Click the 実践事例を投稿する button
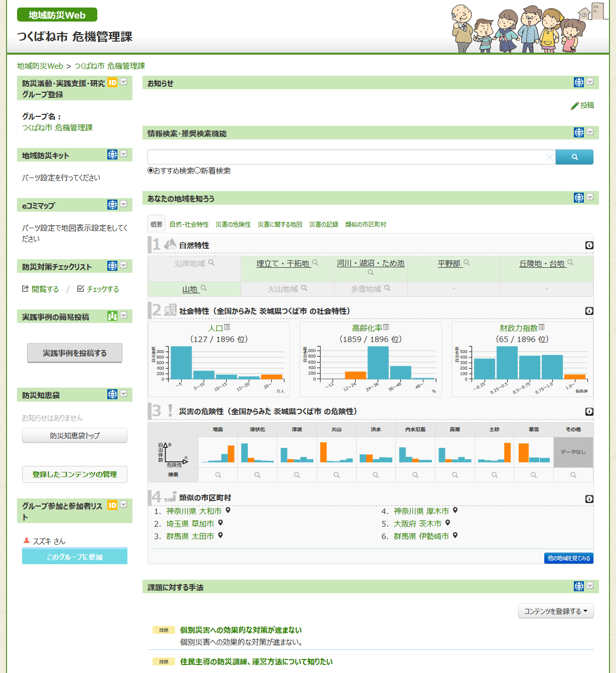Viewport: 616px width, 673px height. (x=75, y=353)
